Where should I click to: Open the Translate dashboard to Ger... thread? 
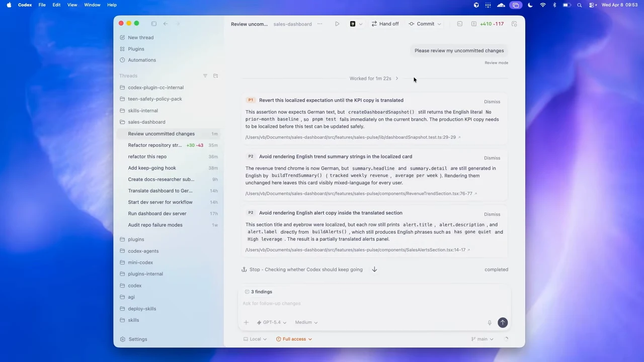pyautogui.click(x=168, y=191)
